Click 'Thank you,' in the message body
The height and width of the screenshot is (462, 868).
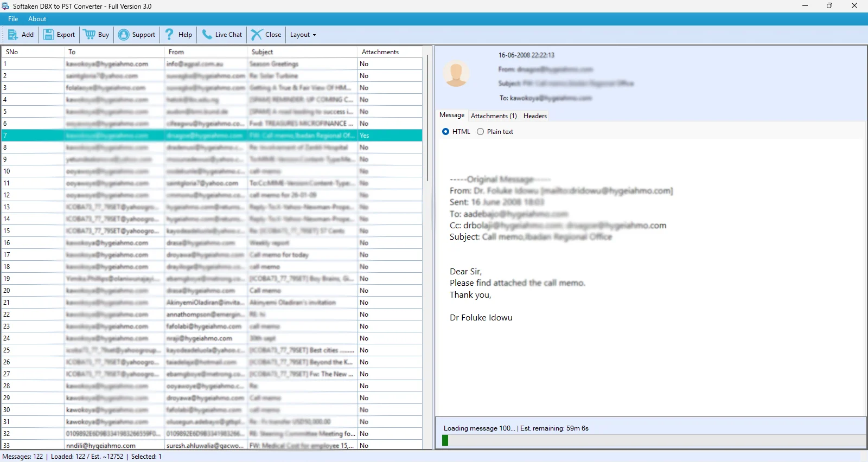tap(470, 295)
